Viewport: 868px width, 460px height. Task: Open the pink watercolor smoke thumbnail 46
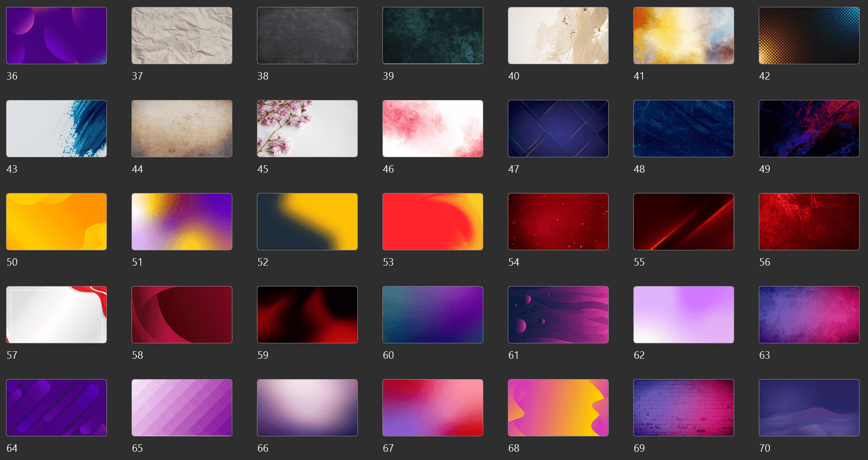[x=432, y=129]
